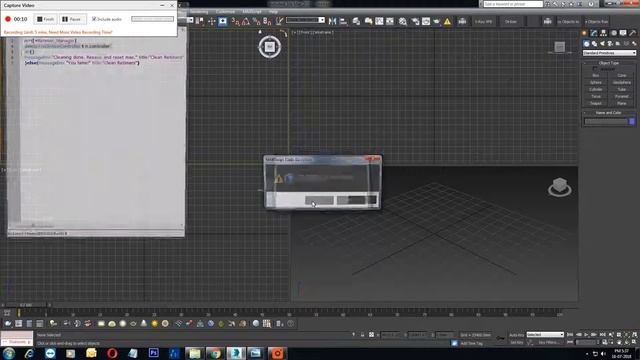Click the Edit Named Selection Sets icon
640x360 pixels.
279,21
